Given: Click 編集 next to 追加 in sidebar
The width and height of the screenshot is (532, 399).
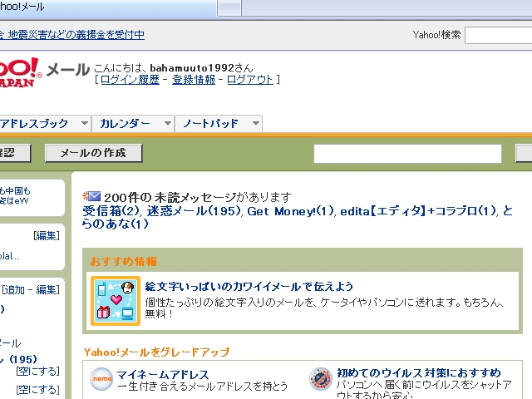Looking at the screenshot, I should (x=47, y=290).
